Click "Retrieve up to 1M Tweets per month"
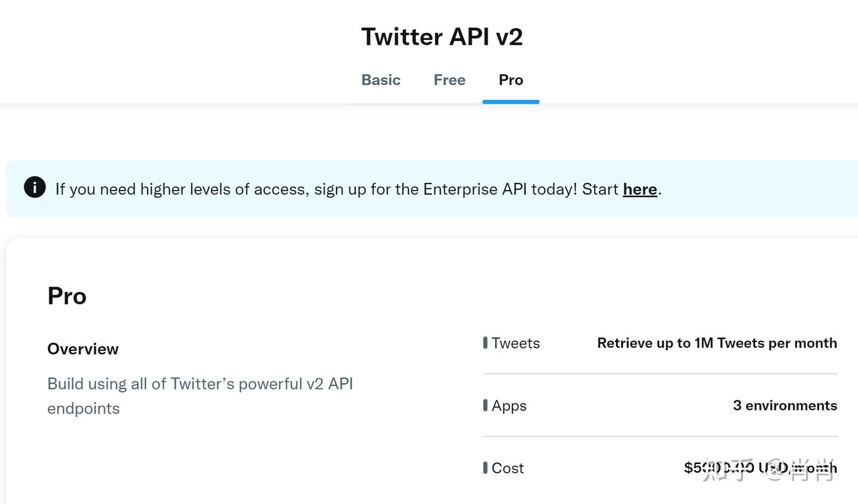Viewport: 858px width, 504px height. click(x=717, y=343)
